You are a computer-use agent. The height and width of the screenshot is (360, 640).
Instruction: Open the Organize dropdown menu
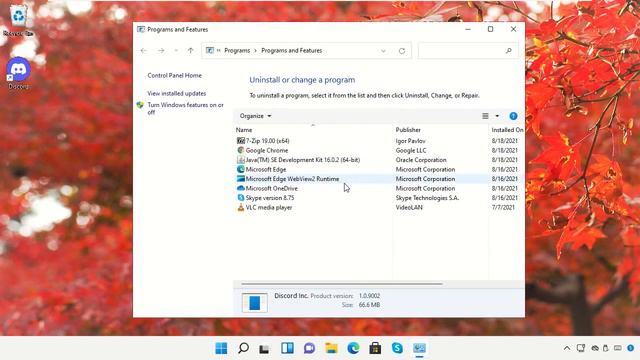tap(256, 116)
